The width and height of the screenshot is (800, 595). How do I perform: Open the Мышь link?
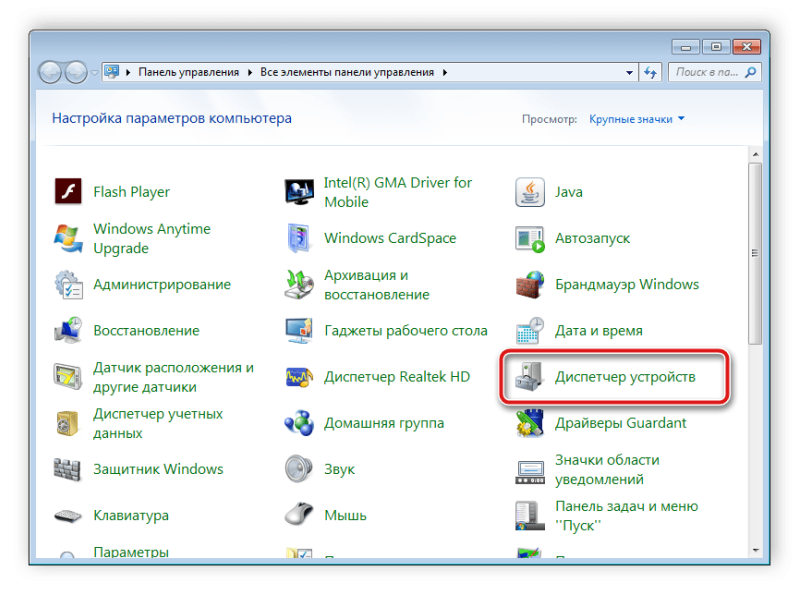point(345,515)
